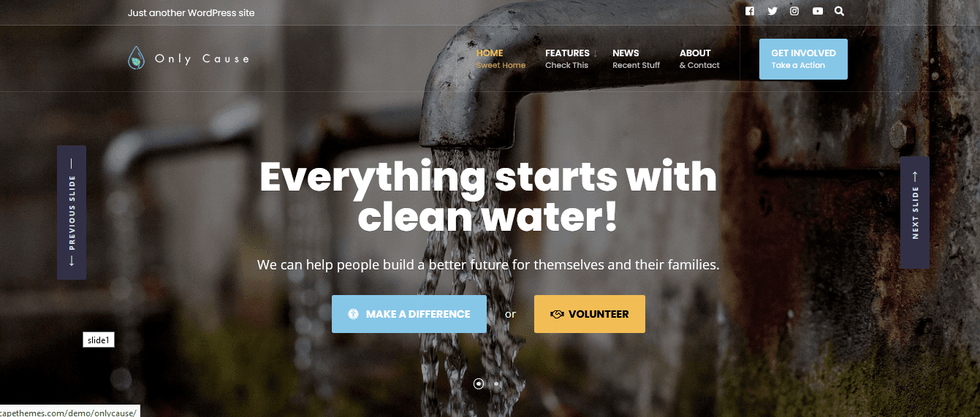The width and height of the screenshot is (980, 417).
Task: Click the heart icon on Make a Difference
Action: [354, 314]
